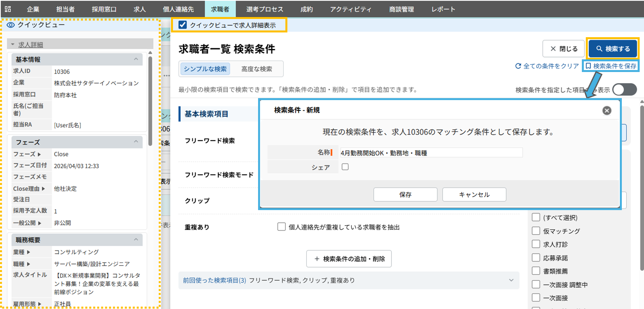Screen dimensions: 644x309
Task: Click the X 閉じる button
Action: [563, 49]
